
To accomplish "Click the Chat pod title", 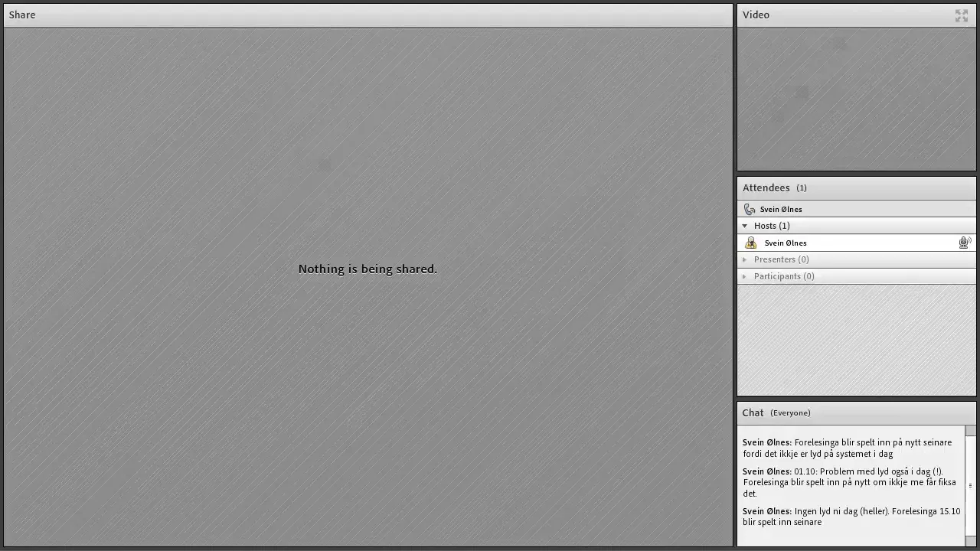I will pos(753,412).
